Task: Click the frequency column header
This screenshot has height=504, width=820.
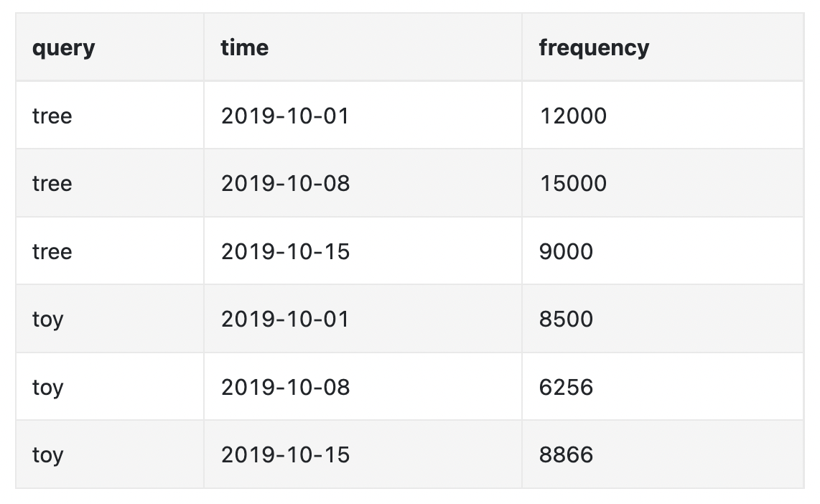Action: (594, 48)
